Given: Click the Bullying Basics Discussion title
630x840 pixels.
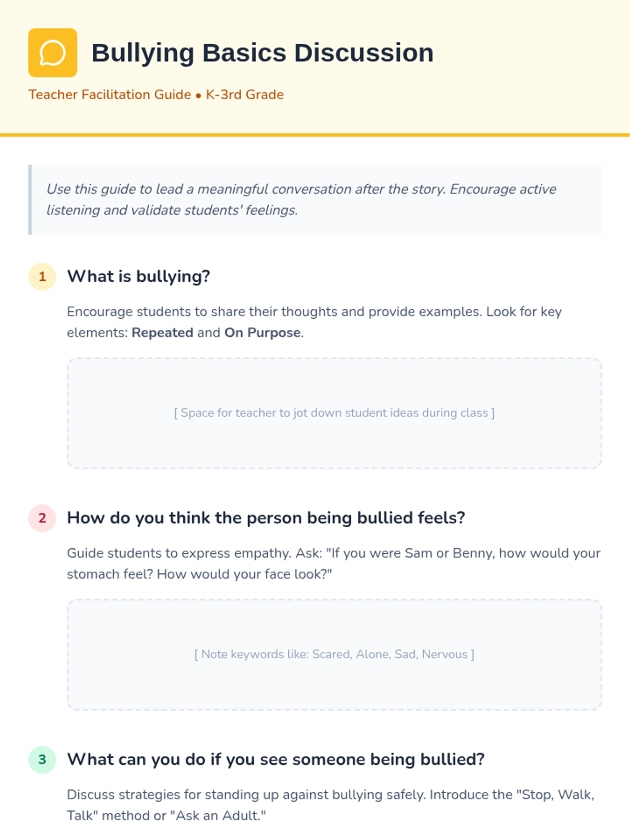Looking at the screenshot, I should [x=262, y=53].
